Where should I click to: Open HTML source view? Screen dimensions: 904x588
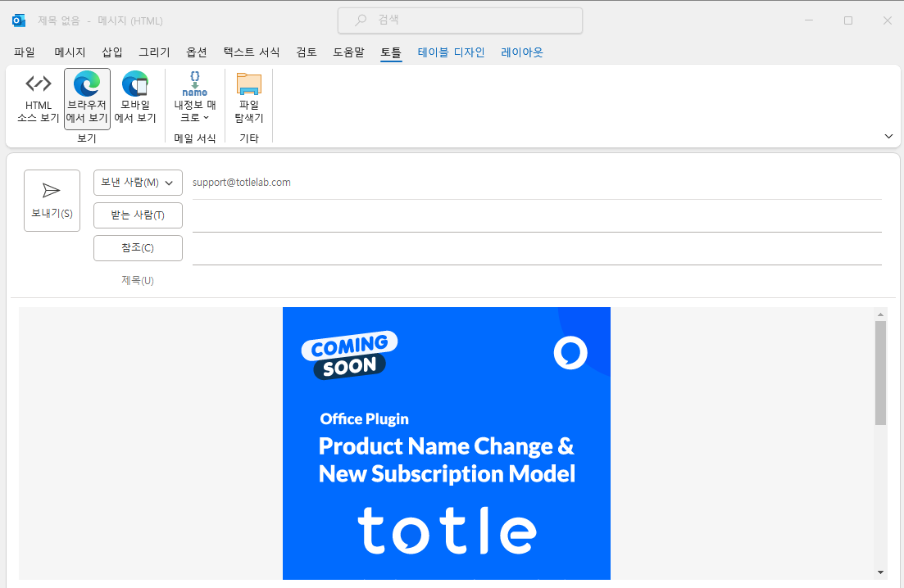38,98
